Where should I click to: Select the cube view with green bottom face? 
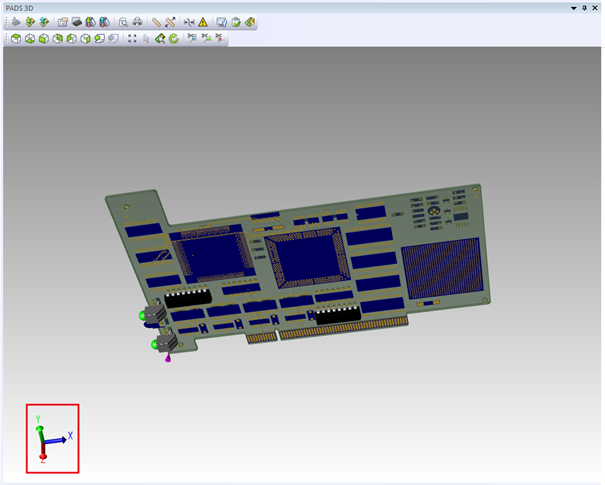click(30, 39)
